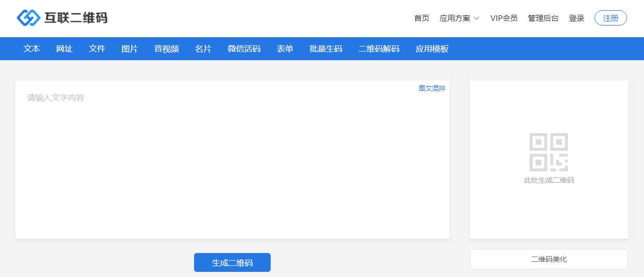Open the 微信活码 tab
Screen dimensions: 644x277
click(244, 49)
